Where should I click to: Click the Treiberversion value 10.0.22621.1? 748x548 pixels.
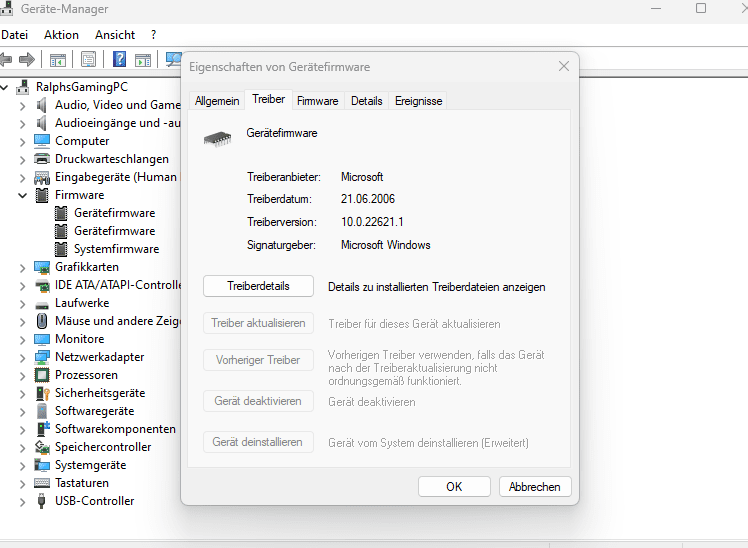click(x=372, y=222)
